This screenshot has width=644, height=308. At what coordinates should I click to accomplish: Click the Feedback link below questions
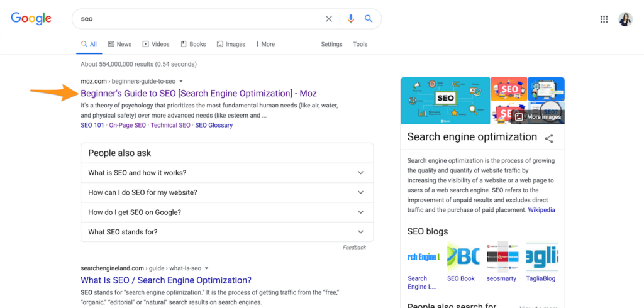pos(355,247)
